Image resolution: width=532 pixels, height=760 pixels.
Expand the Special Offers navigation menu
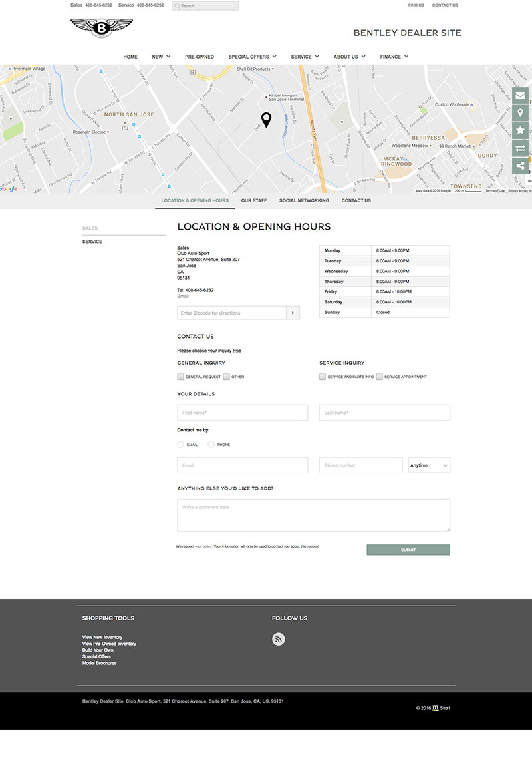click(x=253, y=57)
